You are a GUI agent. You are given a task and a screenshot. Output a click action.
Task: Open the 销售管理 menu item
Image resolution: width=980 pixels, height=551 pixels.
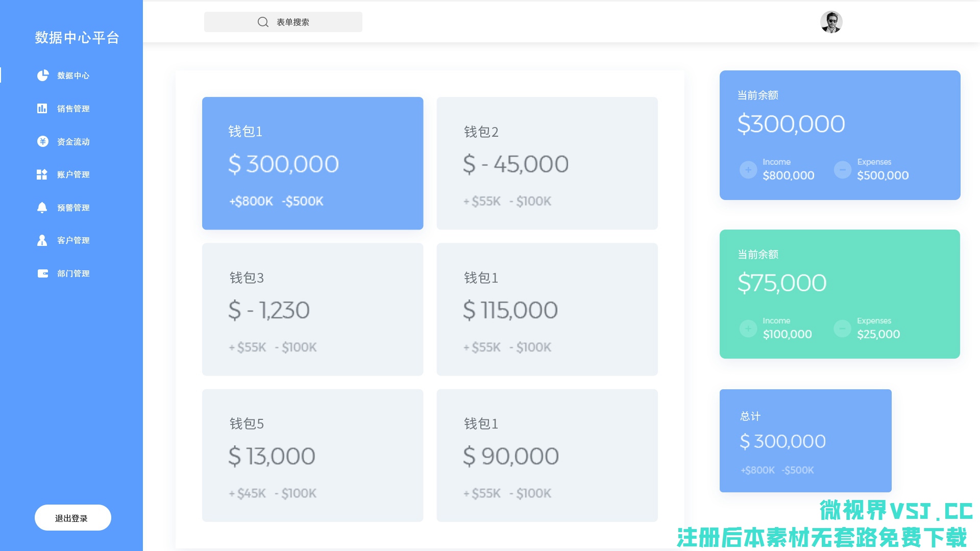click(73, 109)
